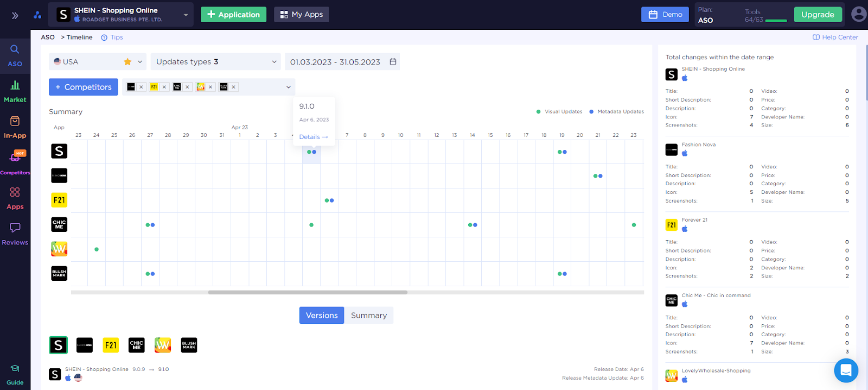The width and height of the screenshot is (868, 390).
Task: Open the Apps section in sidebar
Action: (15, 199)
